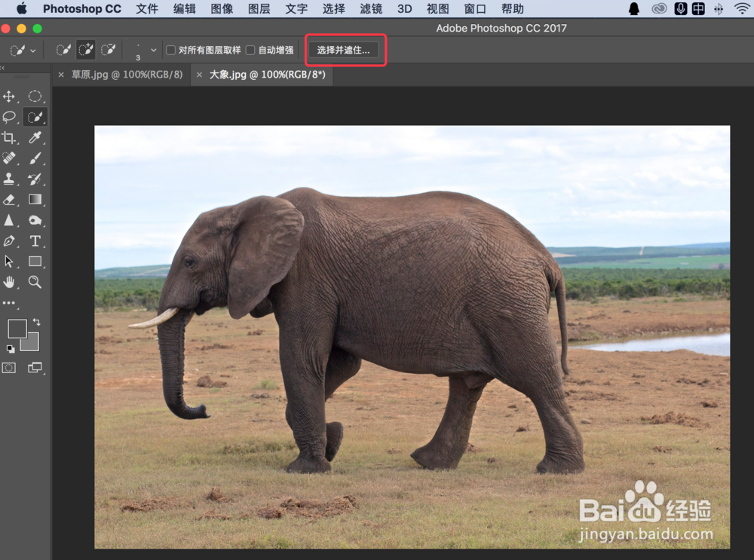The height and width of the screenshot is (560, 754).
Task: Open the 帮助 menu
Action: [x=513, y=8]
